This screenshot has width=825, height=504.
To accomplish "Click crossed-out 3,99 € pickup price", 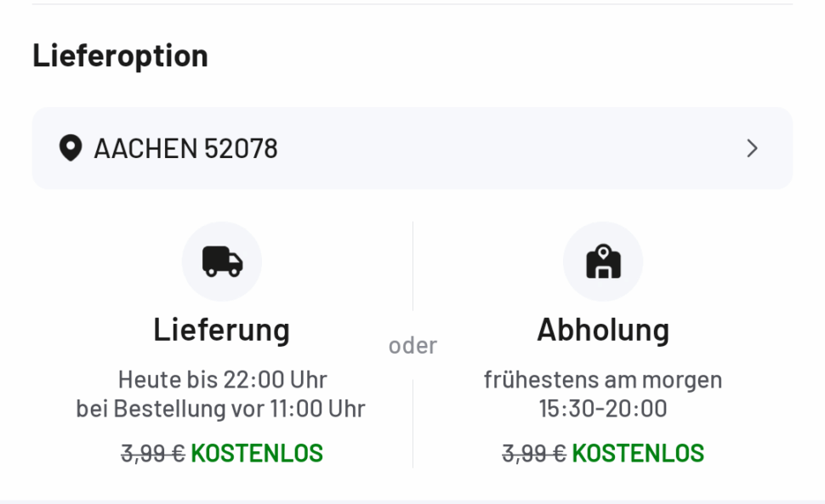I will (534, 453).
